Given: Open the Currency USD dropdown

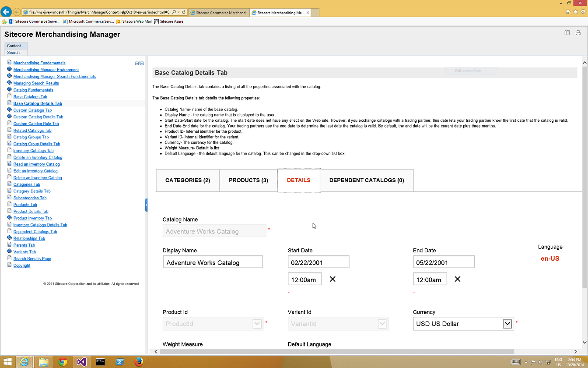Looking at the screenshot, I should 507,324.
